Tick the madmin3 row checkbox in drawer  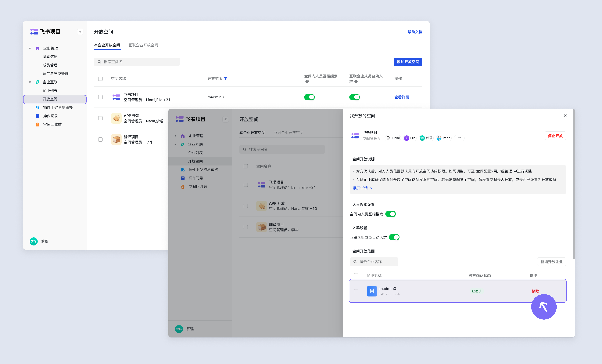[x=356, y=291]
